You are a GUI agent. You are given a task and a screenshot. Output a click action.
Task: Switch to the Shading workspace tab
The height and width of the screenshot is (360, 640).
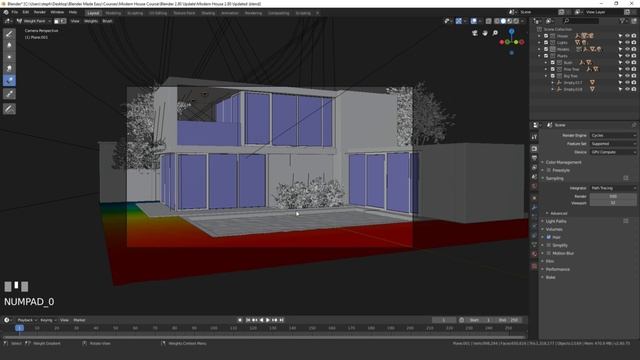point(208,13)
